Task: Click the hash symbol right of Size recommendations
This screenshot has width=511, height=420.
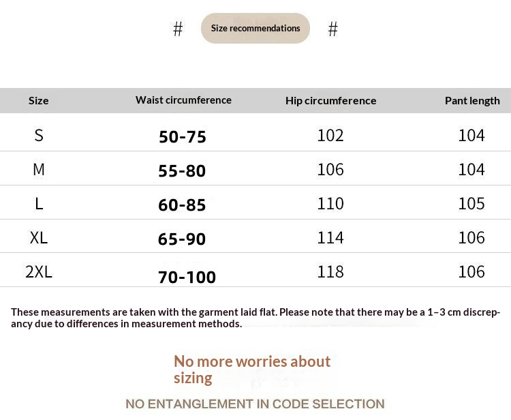Action: (x=332, y=29)
